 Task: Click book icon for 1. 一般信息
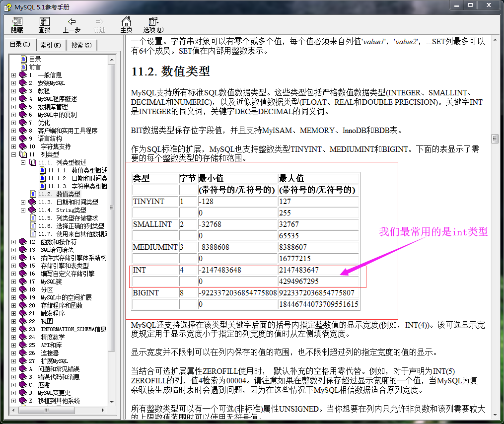click(23, 75)
